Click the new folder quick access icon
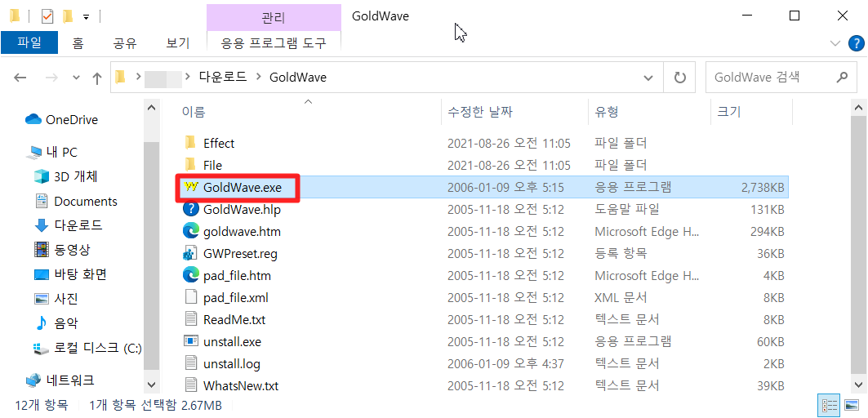868x418 pixels. 68,16
